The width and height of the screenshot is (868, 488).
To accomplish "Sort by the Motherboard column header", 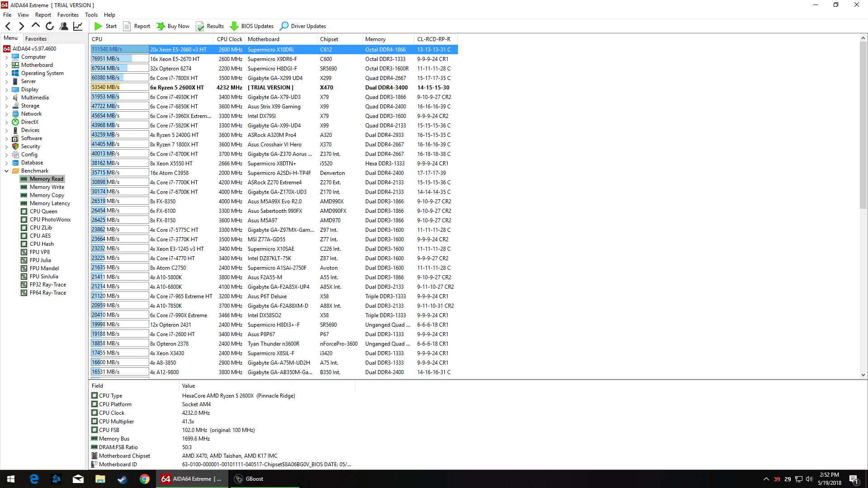I will (x=281, y=39).
